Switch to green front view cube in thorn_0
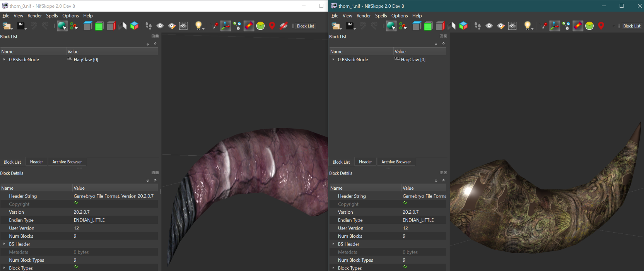Viewport: 644px width, 271px height. 99,26
